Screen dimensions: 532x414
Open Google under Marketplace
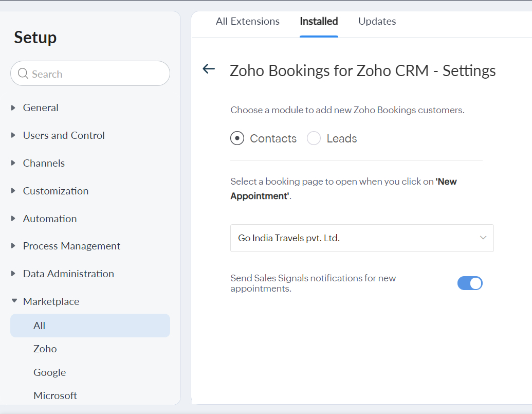50,372
